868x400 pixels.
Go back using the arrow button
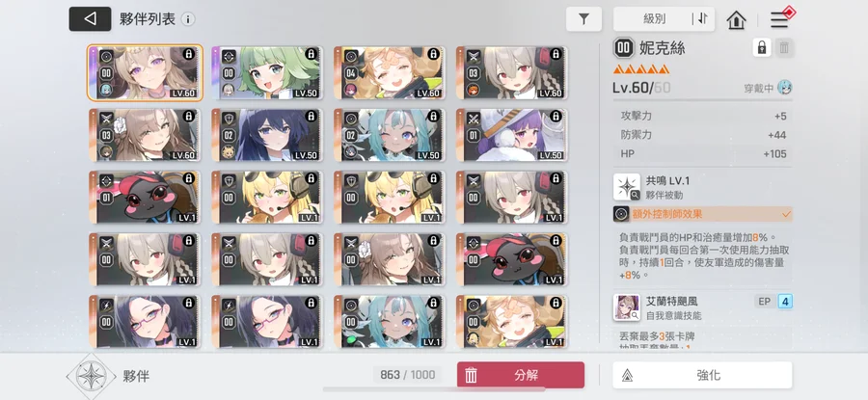click(90, 19)
